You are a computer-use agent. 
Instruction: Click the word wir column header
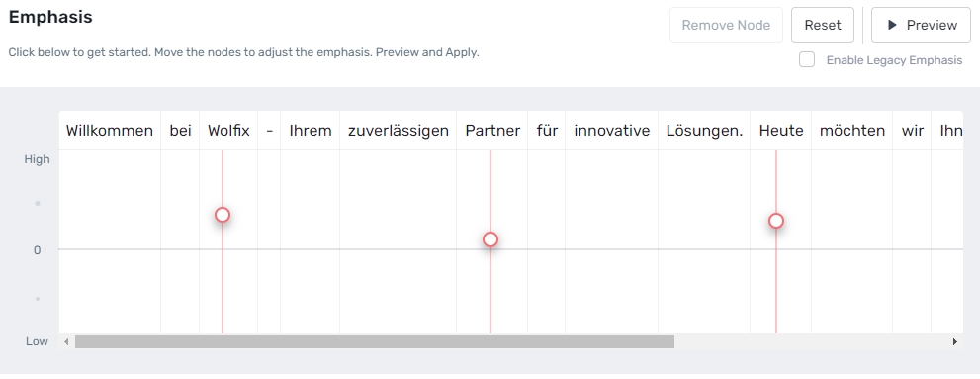(913, 131)
